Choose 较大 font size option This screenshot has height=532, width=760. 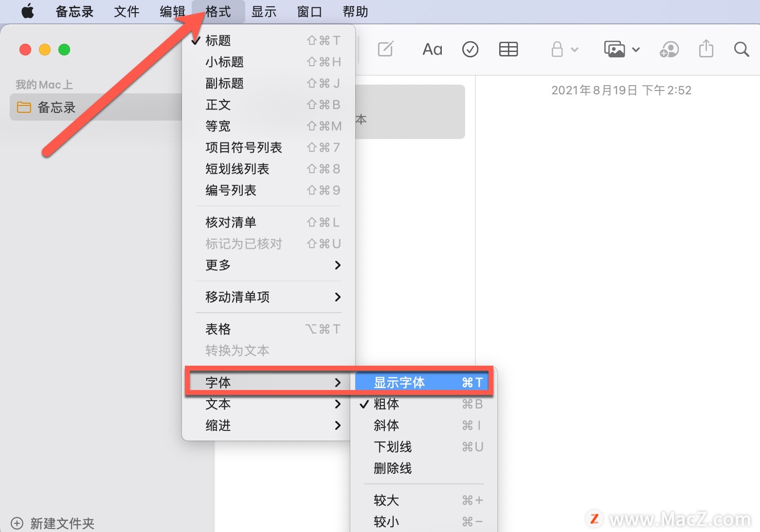[423, 500]
